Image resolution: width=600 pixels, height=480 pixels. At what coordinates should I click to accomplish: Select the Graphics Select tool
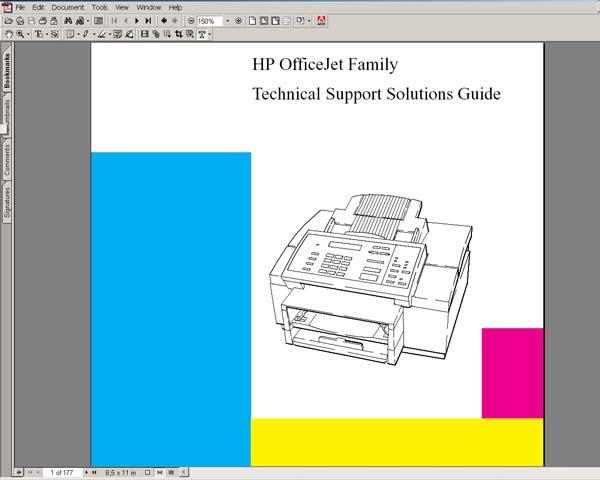pos(55,34)
